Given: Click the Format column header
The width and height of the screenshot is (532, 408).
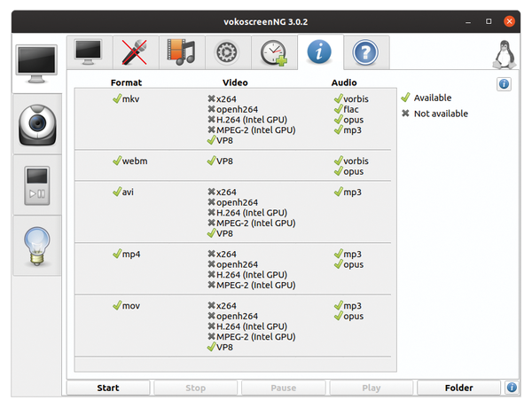Looking at the screenshot, I should click(x=126, y=82).
